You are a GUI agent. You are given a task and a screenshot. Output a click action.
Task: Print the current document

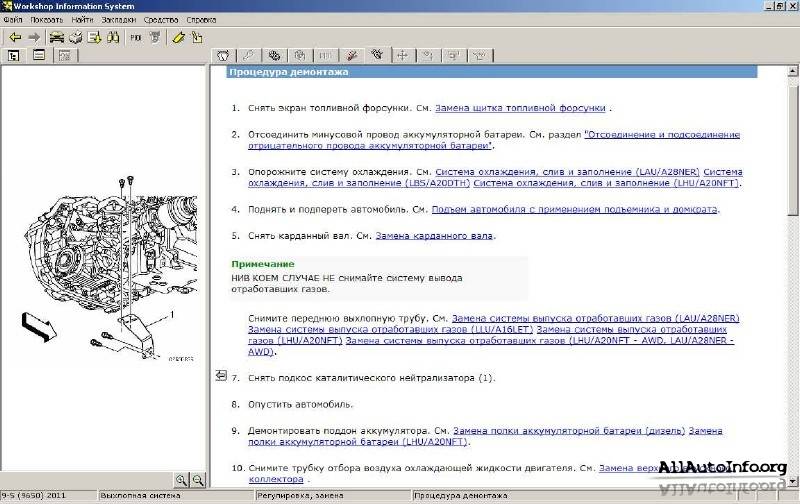pos(76,37)
